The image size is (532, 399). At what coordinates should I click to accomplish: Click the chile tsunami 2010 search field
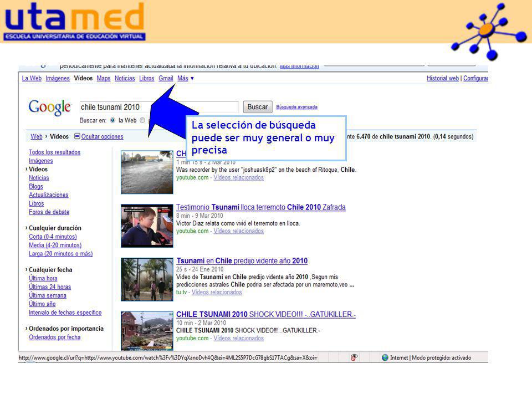pos(159,107)
